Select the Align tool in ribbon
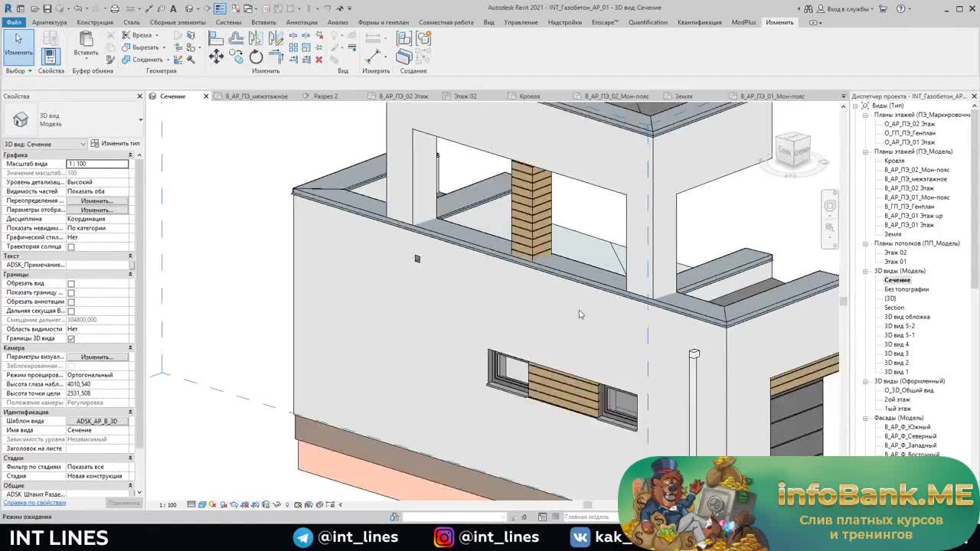 [x=217, y=37]
